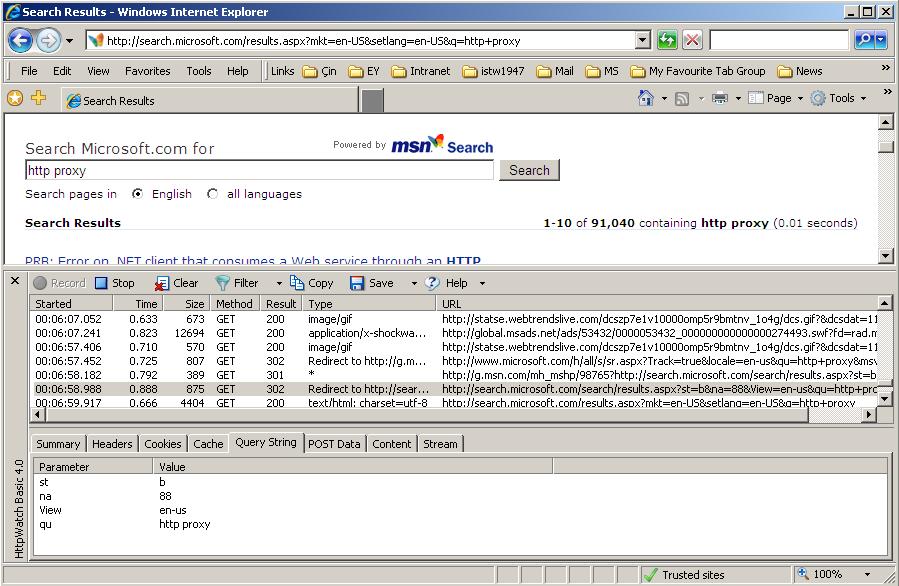899x586 pixels.
Task: Select the all languages radio option
Action: (x=212, y=194)
